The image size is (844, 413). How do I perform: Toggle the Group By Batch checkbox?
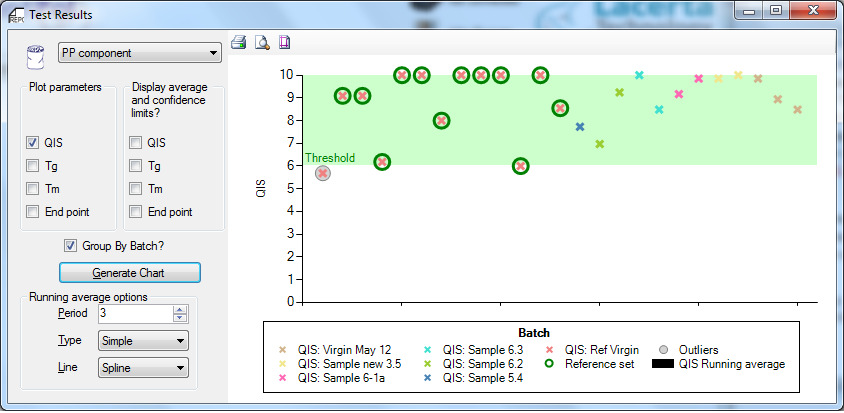pos(71,246)
